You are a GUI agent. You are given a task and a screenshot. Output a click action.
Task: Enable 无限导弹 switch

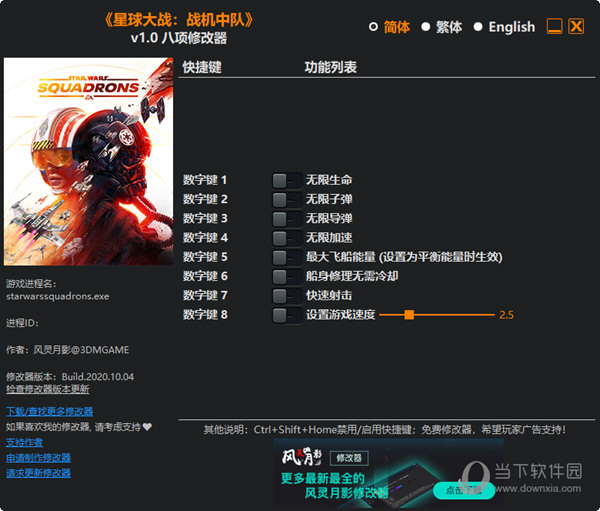pyautogui.click(x=287, y=219)
